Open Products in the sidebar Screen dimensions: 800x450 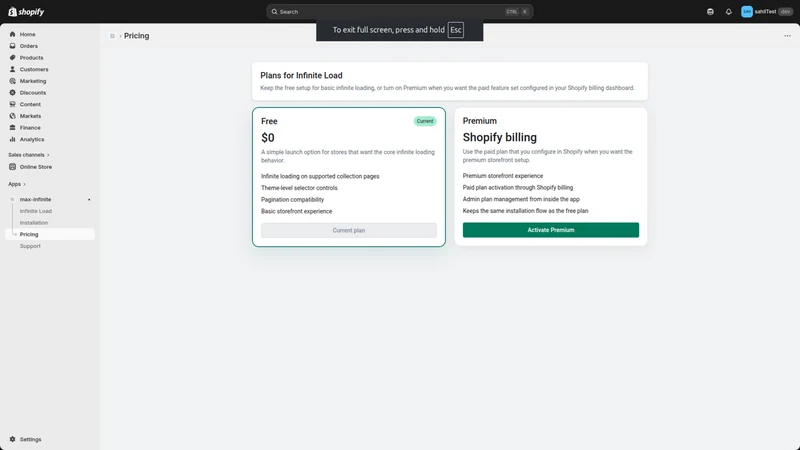[x=32, y=58]
